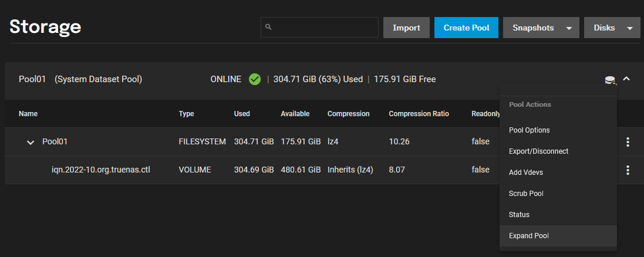Open the pool actions disk icon
The width and height of the screenshot is (644, 257).
[x=611, y=80]
